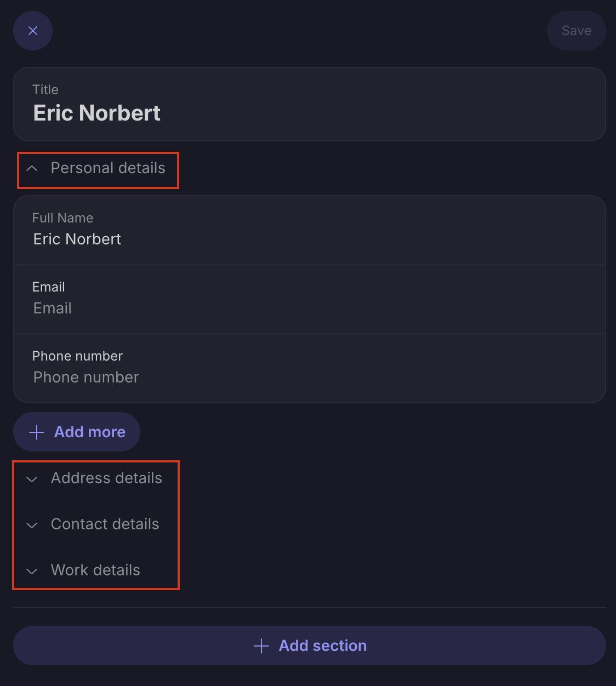Screen dimensions: 616x686
Task: Focus the empty Phone number input placeholder
Action: tap(86, 378)
